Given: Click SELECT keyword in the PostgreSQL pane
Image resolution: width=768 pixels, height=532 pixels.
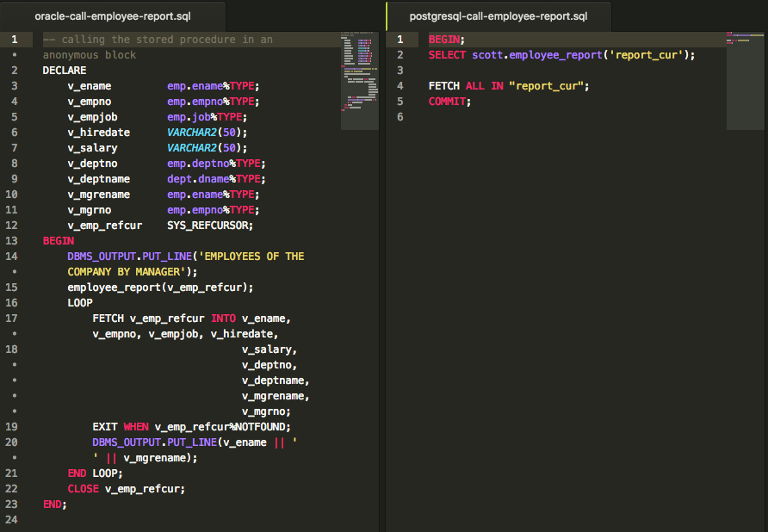Looking at the screenshot, I should click(447, 55).
